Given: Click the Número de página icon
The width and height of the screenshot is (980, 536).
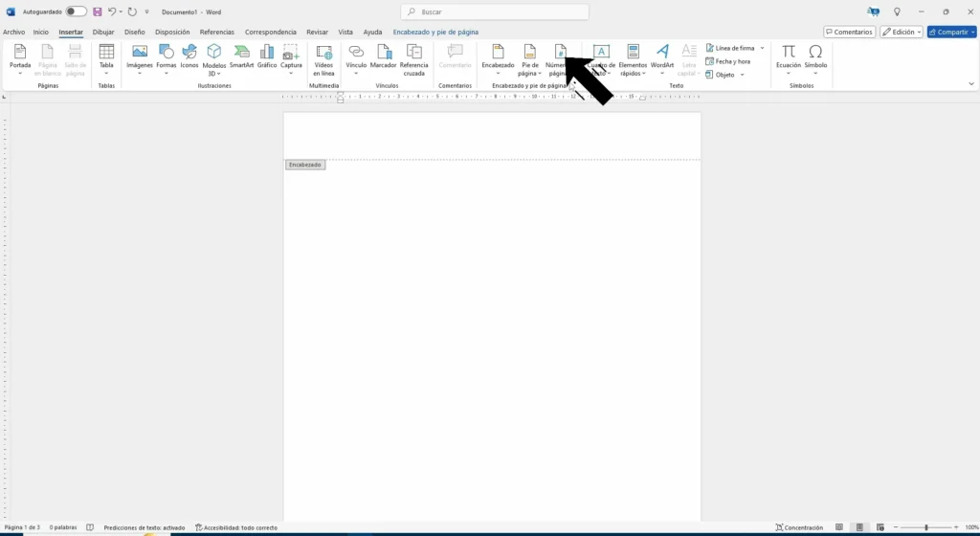Looking at the screenshot, I should pyautogui.click(x=561, y=52).
